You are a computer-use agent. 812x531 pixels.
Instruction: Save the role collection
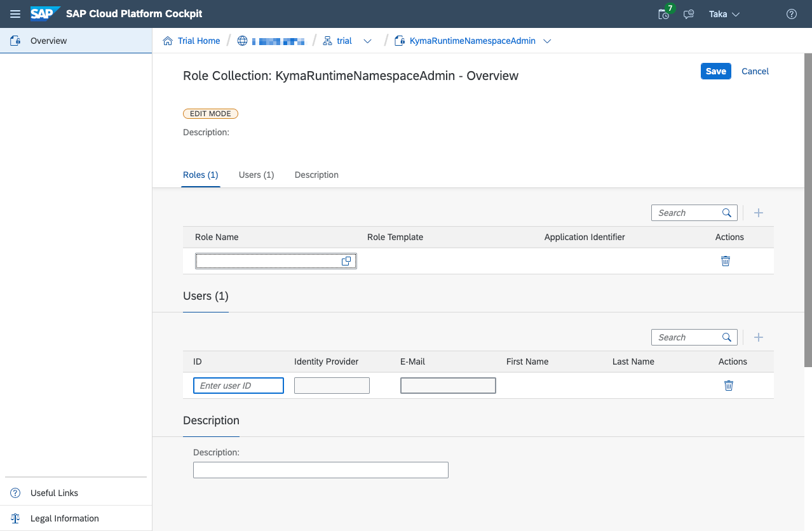[x=716, y=71]
